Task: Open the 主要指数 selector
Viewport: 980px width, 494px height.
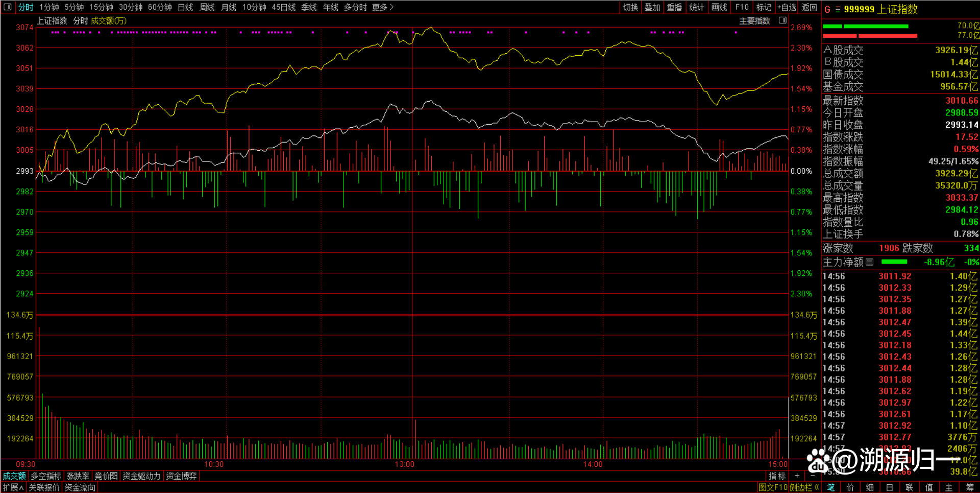Action: (x=754, y=21)
